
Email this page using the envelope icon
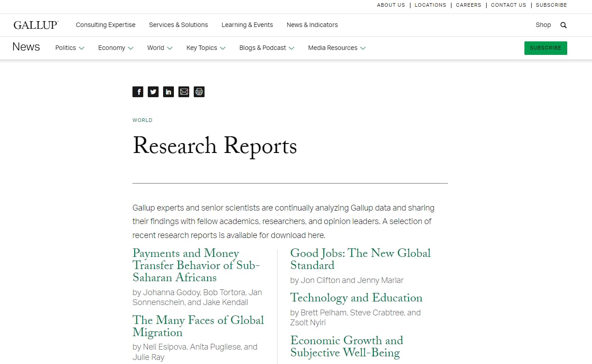click(x=184, y=92)
